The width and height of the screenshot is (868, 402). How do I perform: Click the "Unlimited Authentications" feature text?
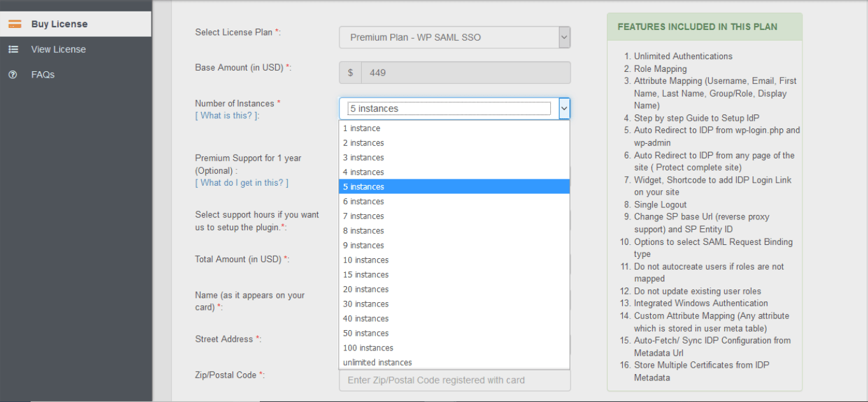[683, 56]
